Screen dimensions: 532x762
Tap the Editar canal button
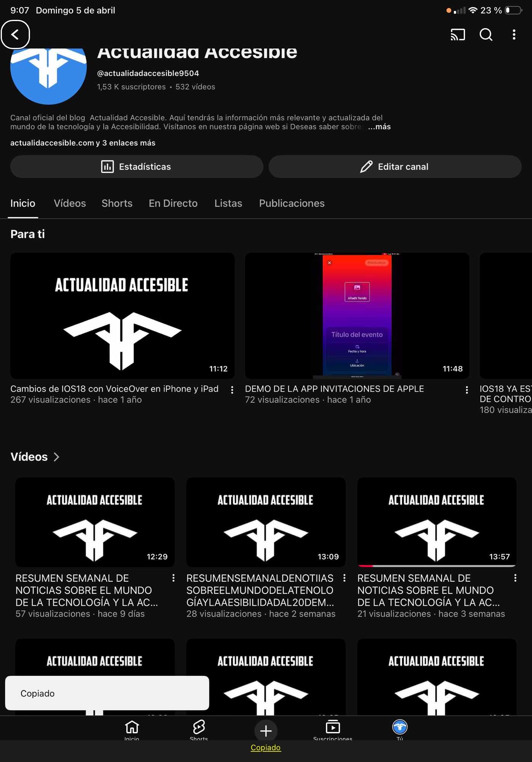coord(395,166)
